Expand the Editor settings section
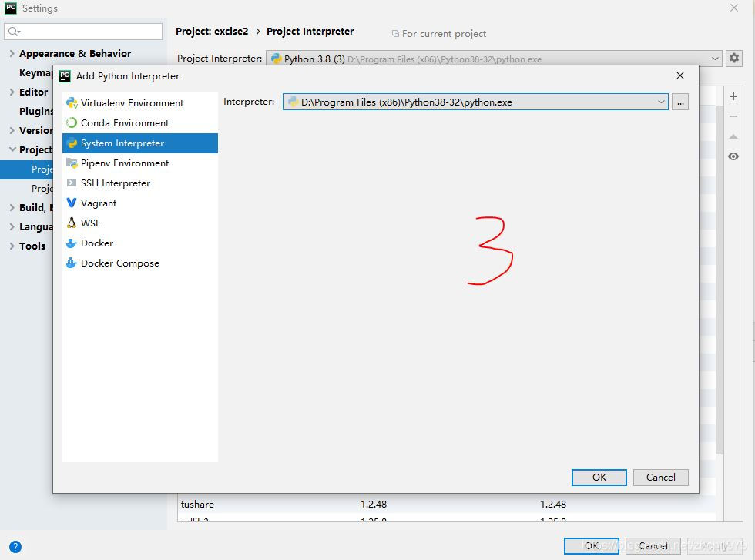Screen dimensions: 755x560 point(12,92)
